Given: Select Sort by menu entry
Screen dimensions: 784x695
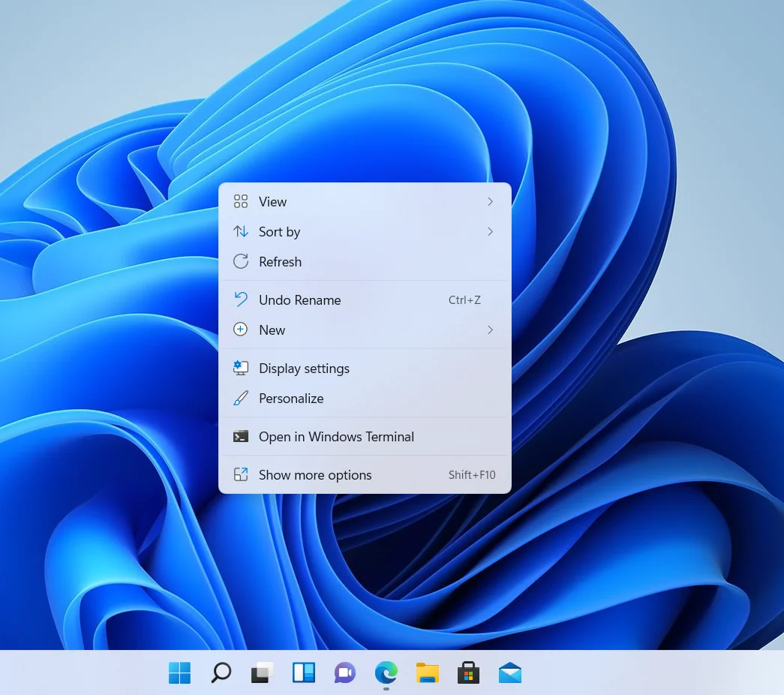Looking at the screenshot, I should pyautogui.click(x=365, y=231).
